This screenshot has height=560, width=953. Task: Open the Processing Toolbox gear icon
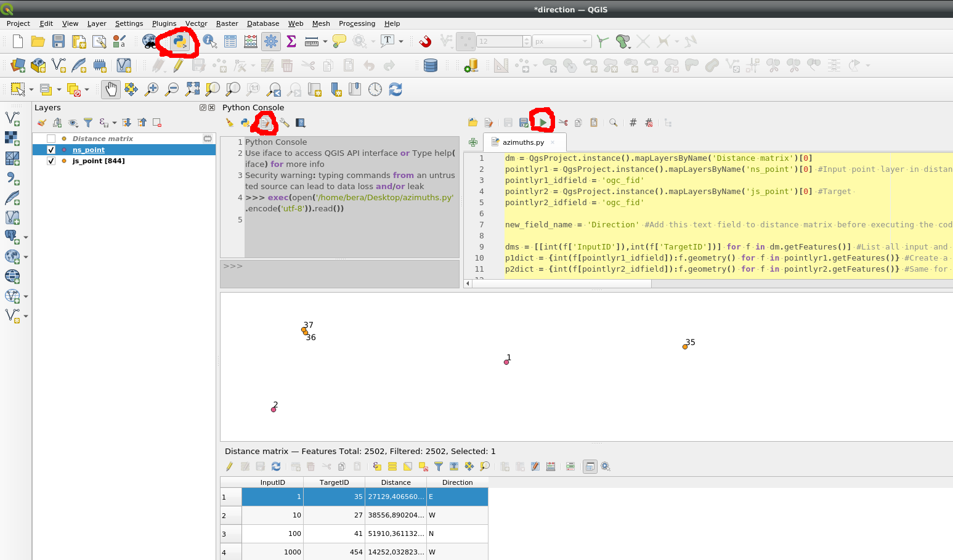271,41
